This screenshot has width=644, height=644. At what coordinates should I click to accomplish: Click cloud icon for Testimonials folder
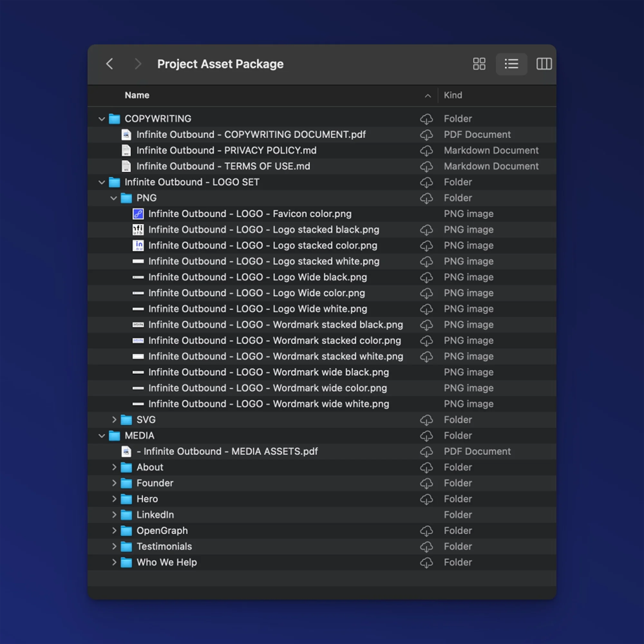[426, 546]
